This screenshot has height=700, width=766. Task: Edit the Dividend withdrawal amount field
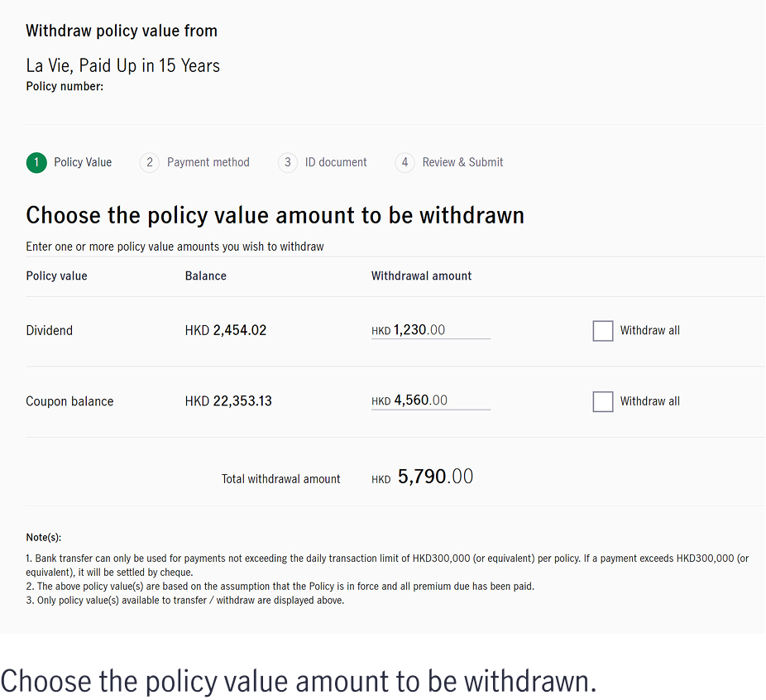point(431,330)
